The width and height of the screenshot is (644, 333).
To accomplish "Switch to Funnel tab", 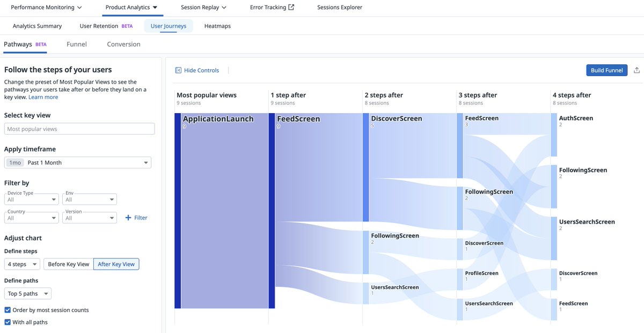I will coord(77,45).
